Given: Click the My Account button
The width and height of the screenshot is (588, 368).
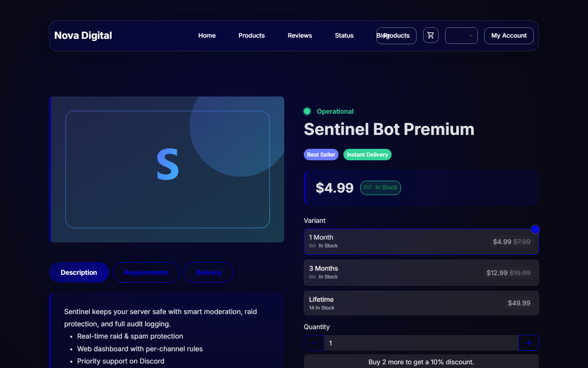Looking at the screenshot, I should (509, 36).
